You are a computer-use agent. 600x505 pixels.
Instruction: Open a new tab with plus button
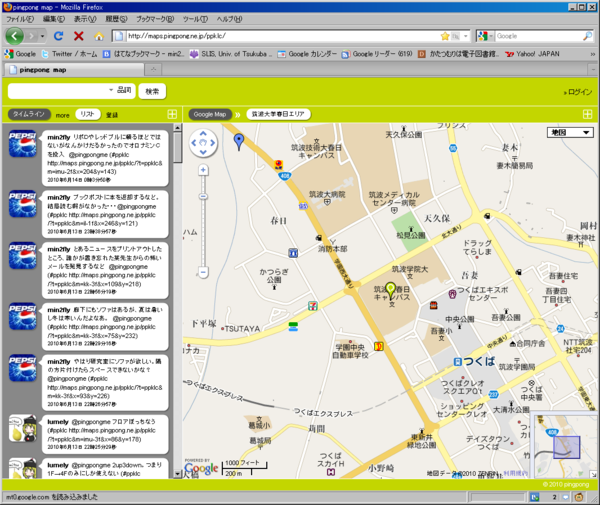153,70
